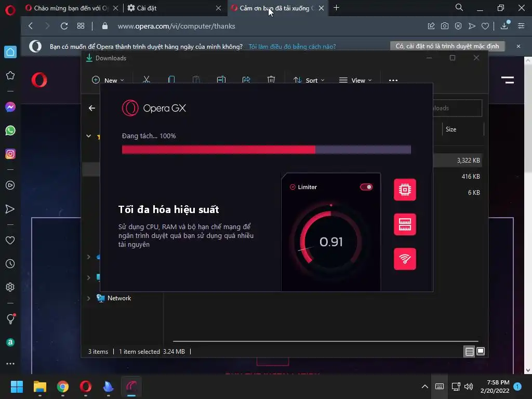Image resolution: width=532 pixels, height=399 pixels.
Task: Collapse the Quick access tree node
Action: click(88, 136)
